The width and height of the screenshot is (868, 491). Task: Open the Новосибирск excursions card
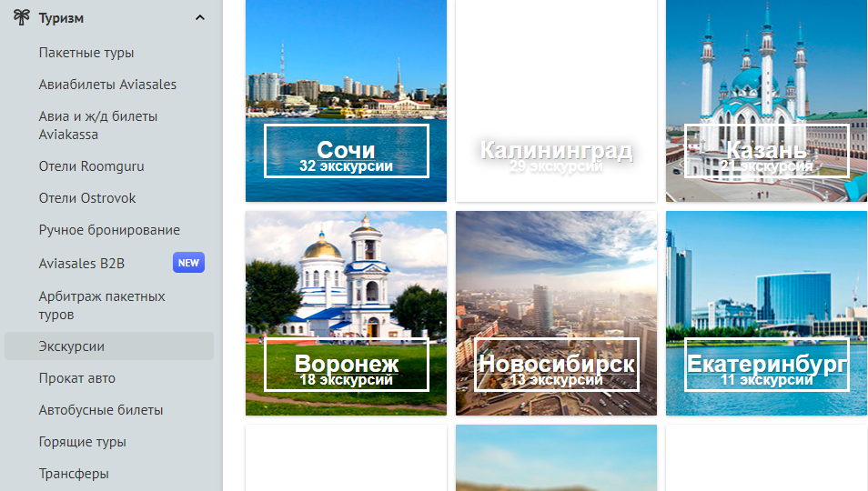pos(556,313)
